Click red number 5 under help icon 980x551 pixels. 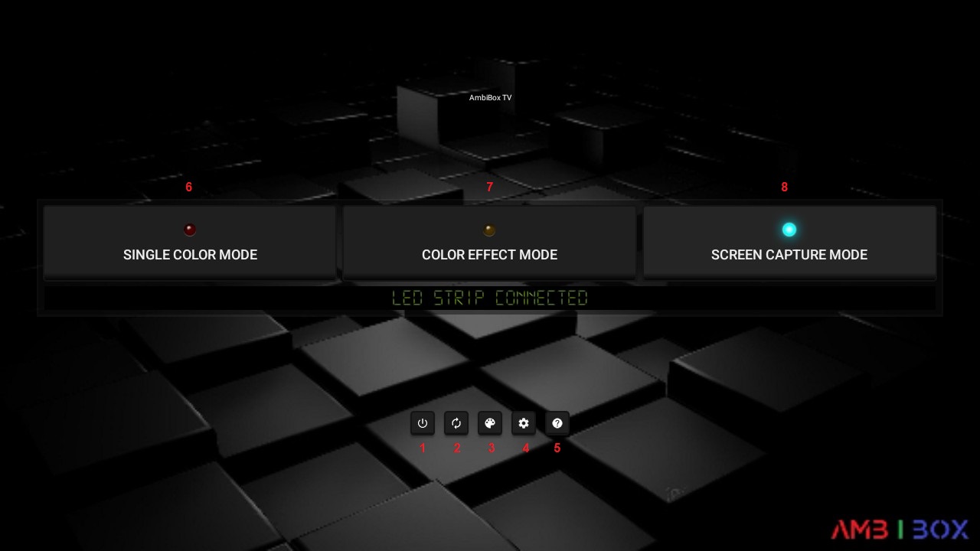pyautogui.click(x=557, y=448)
